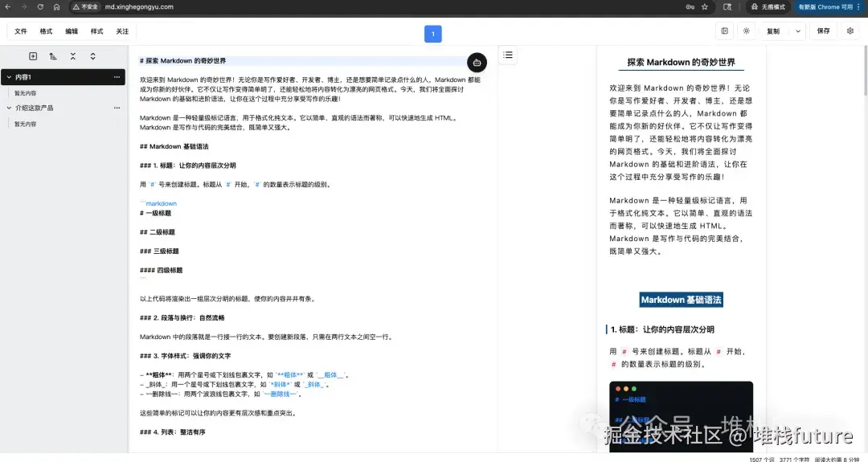Go back in the browser
Image resolution: width=868 pixels, height=462 pixels.
(8, 6)
